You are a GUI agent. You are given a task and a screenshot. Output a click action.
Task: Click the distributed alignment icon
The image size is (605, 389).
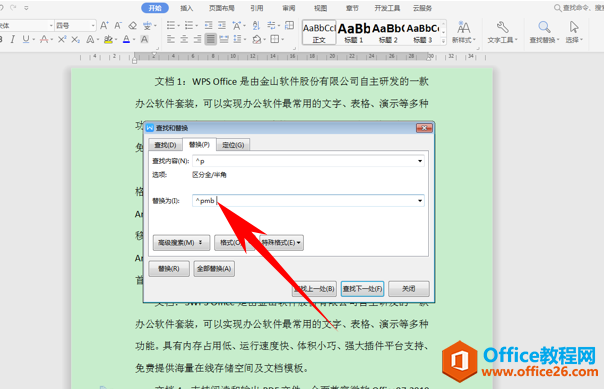[x=224, y=39]
